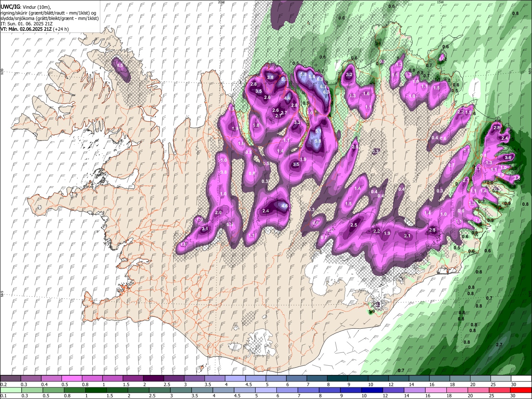Click the bright pink 0.5 swatch in upper legend row
The height and width of the screenshot is (399, 532).
[x=71, y=379]
